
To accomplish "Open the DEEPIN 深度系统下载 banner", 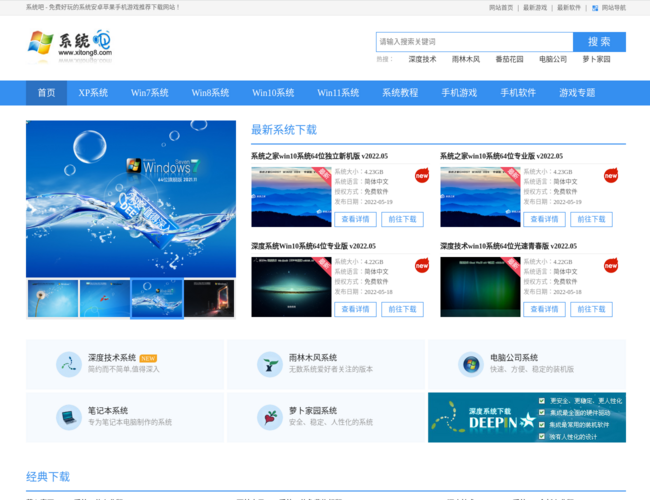I will [527, 417].
